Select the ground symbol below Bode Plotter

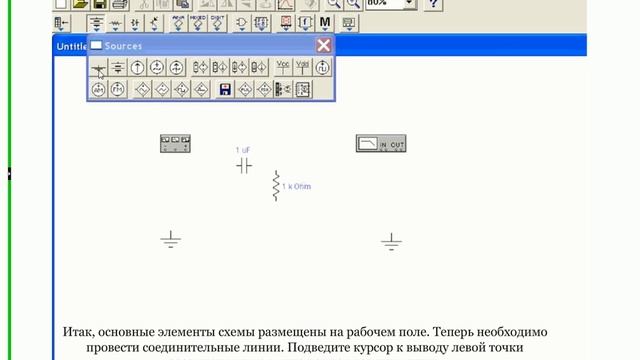[391, 242]
